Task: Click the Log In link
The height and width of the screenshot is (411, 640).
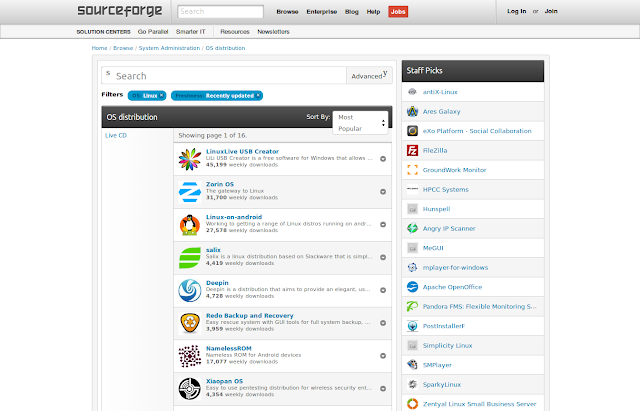Action: pyautogui.click(x=516, y=11)
